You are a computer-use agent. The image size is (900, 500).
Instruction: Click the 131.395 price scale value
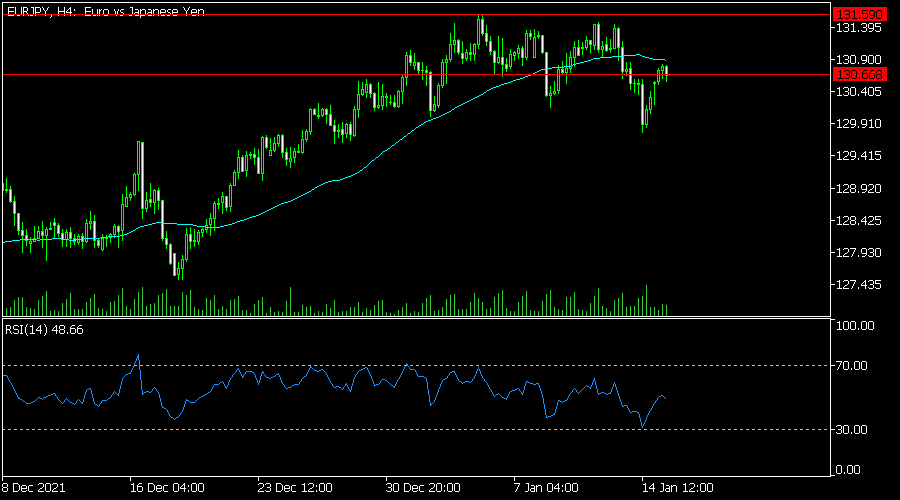coord(859,28)
